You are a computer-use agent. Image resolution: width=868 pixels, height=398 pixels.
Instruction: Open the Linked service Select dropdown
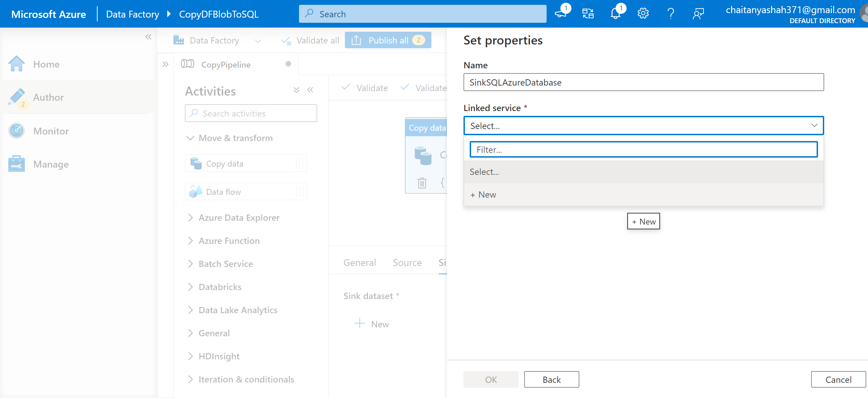point(643,126)
